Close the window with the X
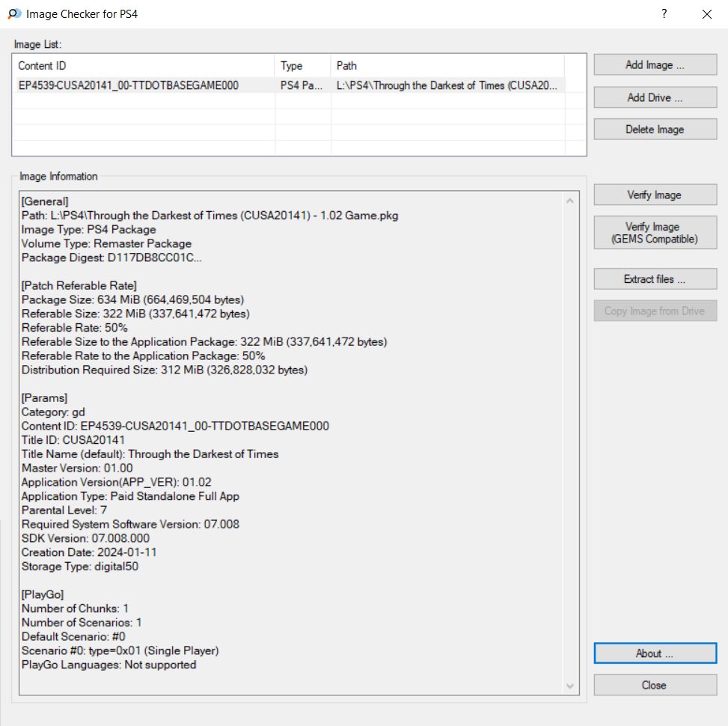This screenshot has width=728, height=726. [706, 14]
